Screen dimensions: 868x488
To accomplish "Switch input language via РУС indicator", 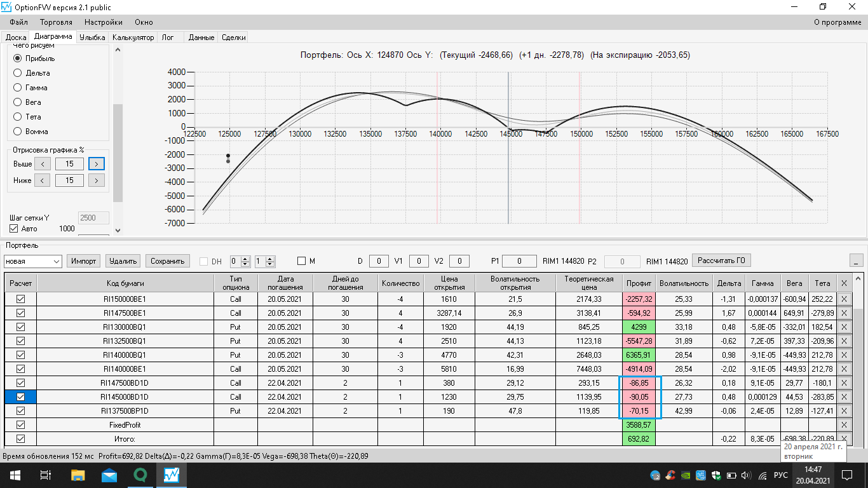I will click(781, 475).
